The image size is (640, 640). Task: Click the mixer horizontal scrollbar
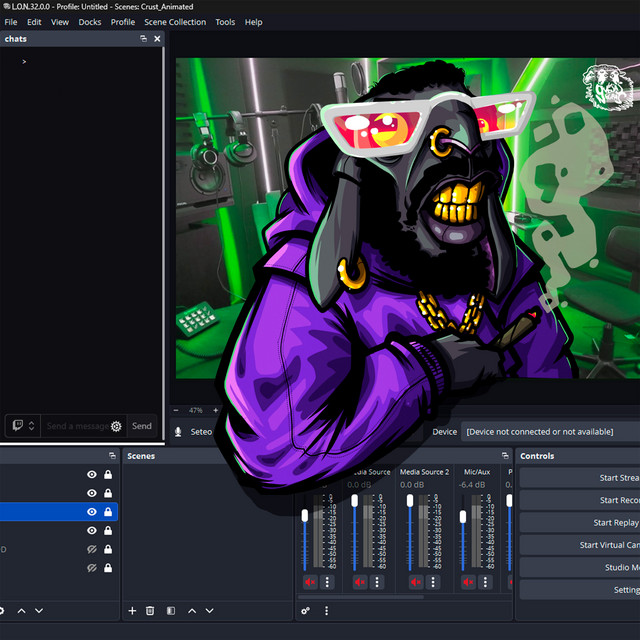click(x=361, y=597)
